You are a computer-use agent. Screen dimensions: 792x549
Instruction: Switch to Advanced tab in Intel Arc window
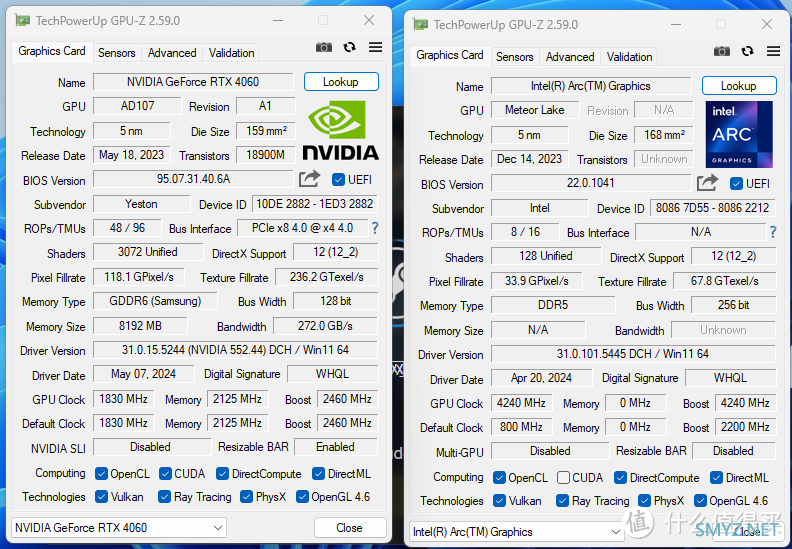[x=570, y=57]
